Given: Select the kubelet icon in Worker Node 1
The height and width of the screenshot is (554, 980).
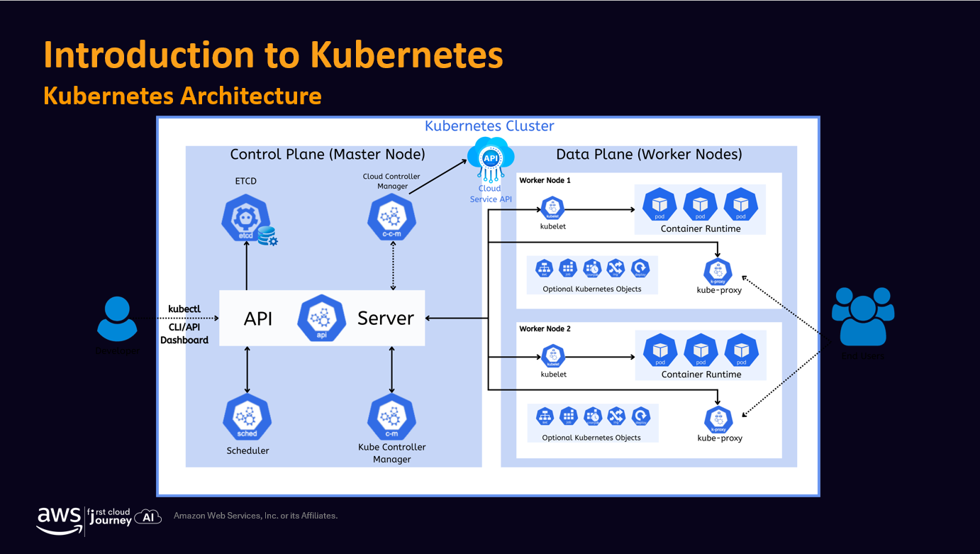Looking at the screenshot, I should click(552, 208).
